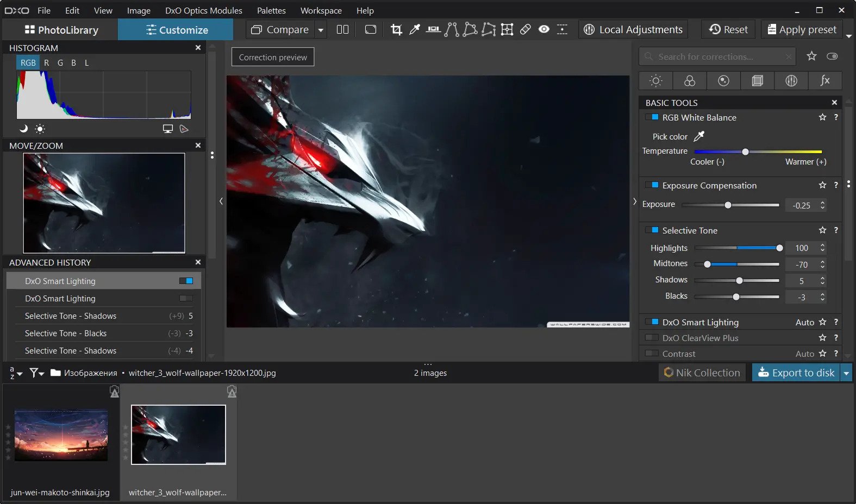Viewport: 856px width, 504px height.
Task: Open the File menu
Action: (x=44, y=10)
